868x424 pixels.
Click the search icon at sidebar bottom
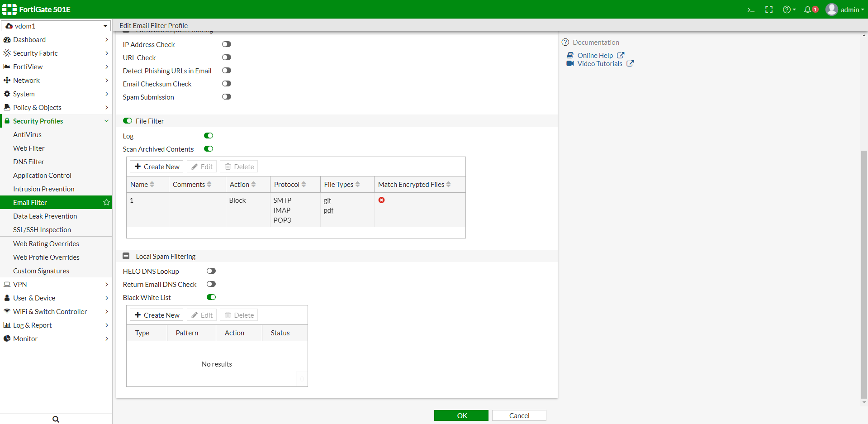click(x=55, y=419)
